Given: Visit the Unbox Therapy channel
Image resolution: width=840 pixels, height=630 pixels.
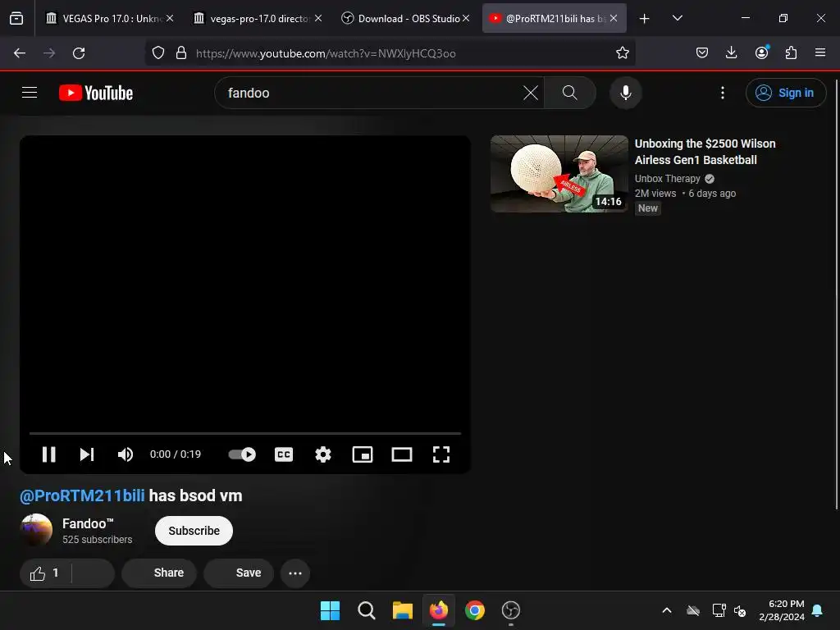Looking at the screenshot, I should coord(668,178).
